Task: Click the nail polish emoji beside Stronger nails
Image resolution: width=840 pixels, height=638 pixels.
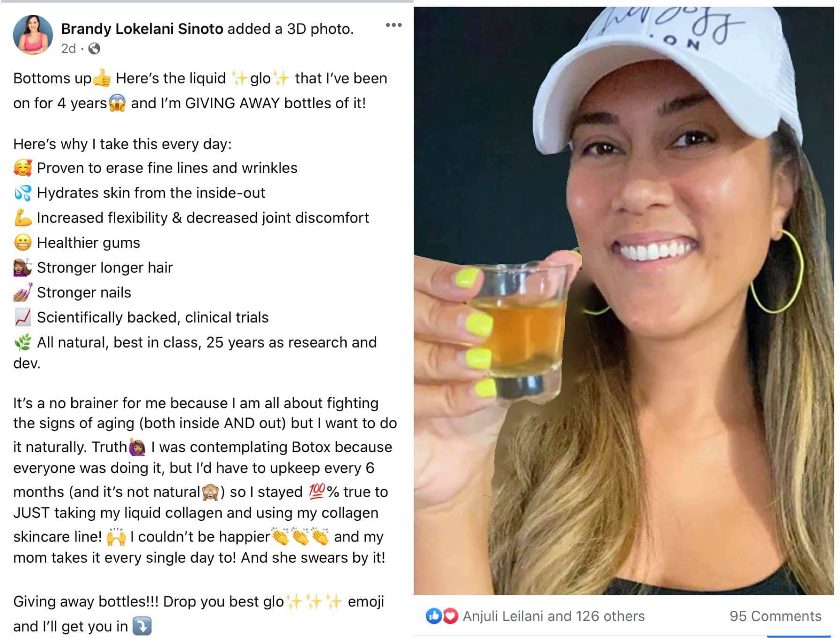Action: (23, 292)
